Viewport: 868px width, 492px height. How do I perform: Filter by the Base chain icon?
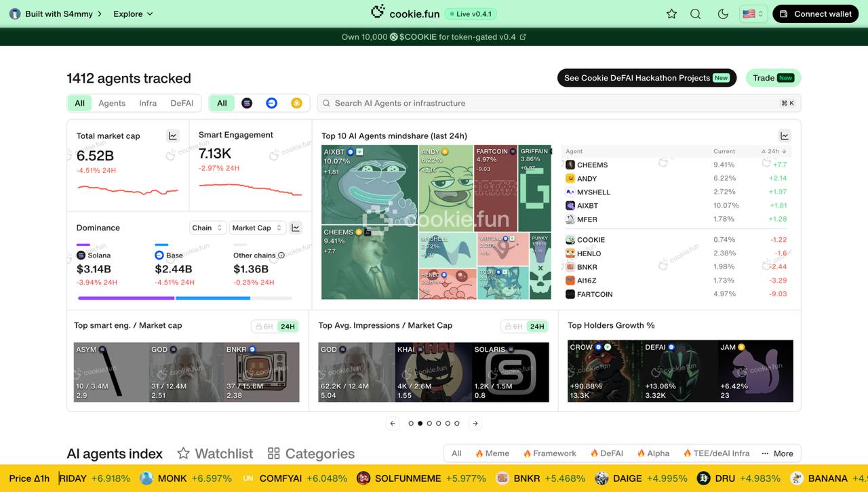271,103
